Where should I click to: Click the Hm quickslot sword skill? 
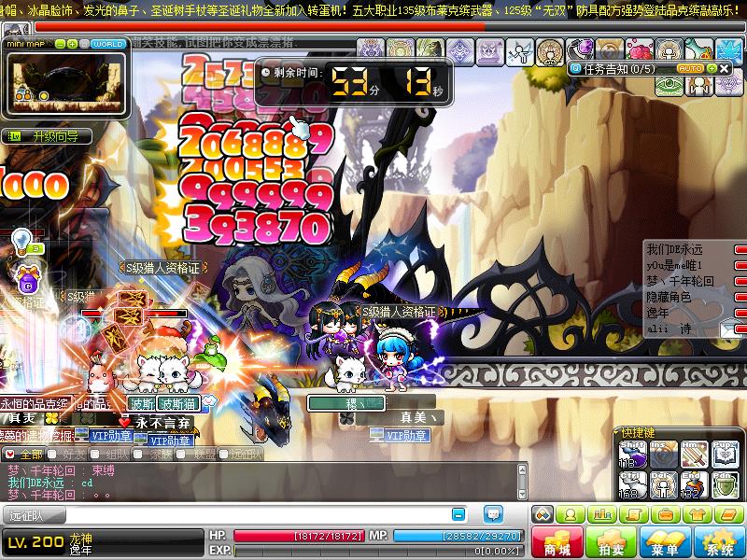click(695, 455)
